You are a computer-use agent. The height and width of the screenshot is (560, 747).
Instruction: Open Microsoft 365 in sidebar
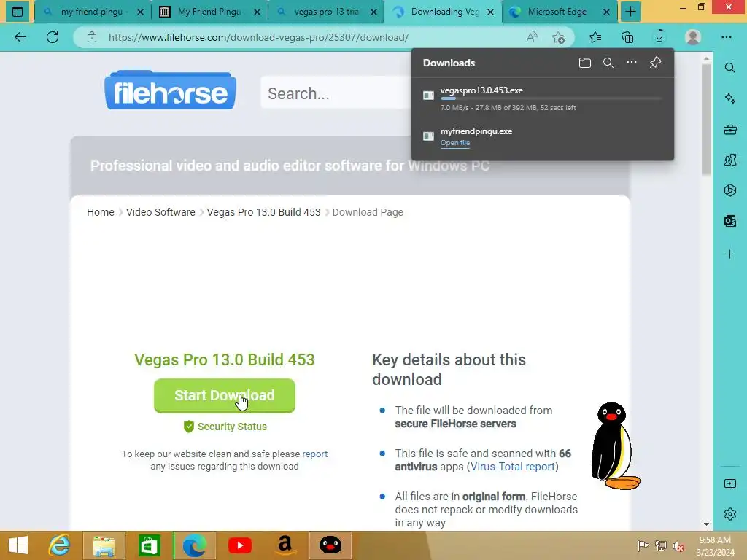(729, 190)
